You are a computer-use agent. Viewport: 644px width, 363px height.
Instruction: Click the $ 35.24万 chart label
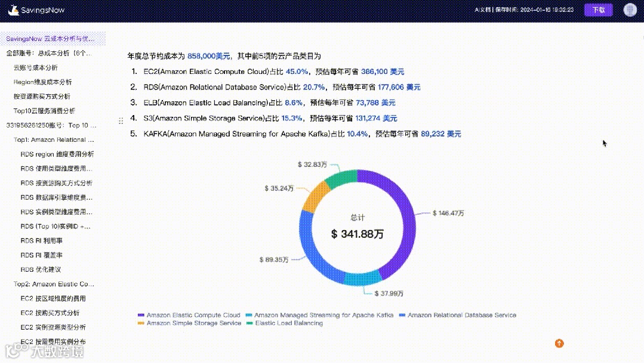(x=279, y=188)
